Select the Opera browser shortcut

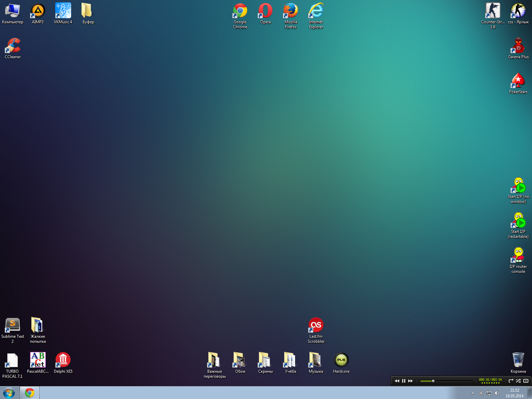265,13
